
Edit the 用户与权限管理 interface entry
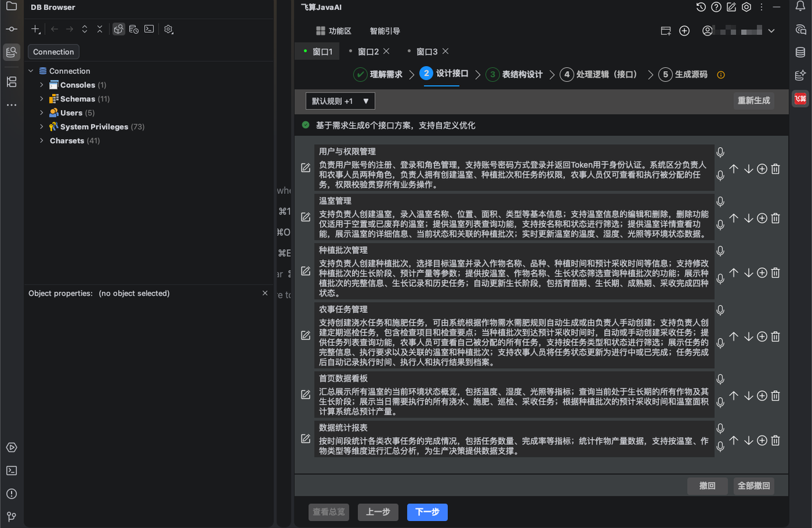click(x=306, y=168)
